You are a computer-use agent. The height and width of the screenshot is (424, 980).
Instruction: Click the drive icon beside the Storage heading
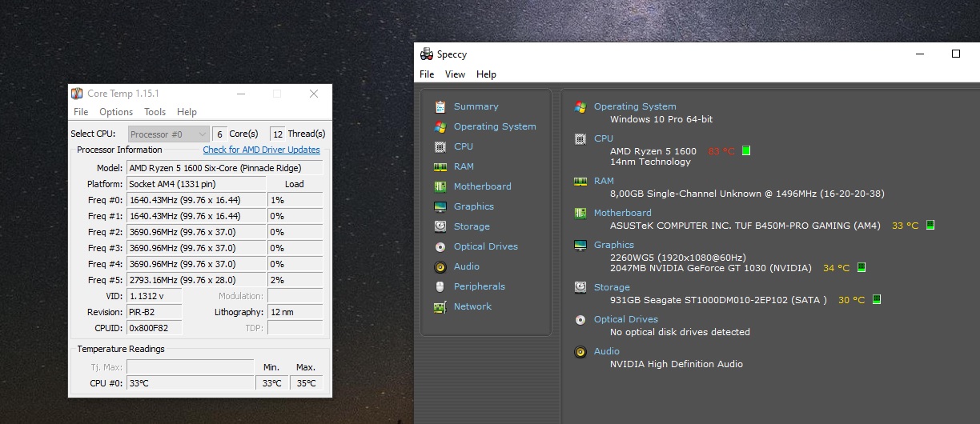(580, 287)
